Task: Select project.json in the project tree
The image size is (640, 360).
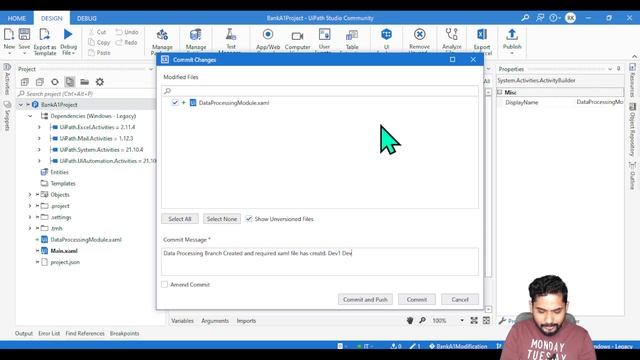Action: pos(65,262)
